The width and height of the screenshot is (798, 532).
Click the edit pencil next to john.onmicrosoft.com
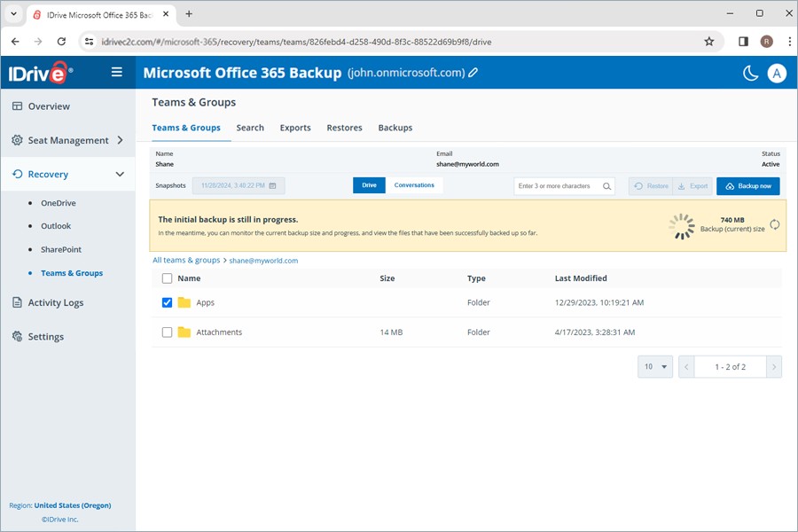pos(473,74)
